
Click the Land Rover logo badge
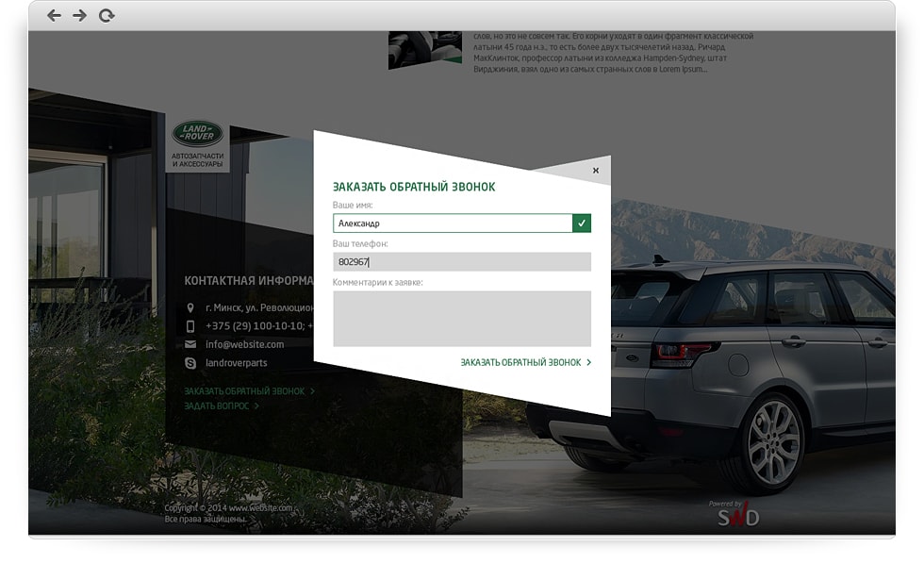[x=197, y=134]
